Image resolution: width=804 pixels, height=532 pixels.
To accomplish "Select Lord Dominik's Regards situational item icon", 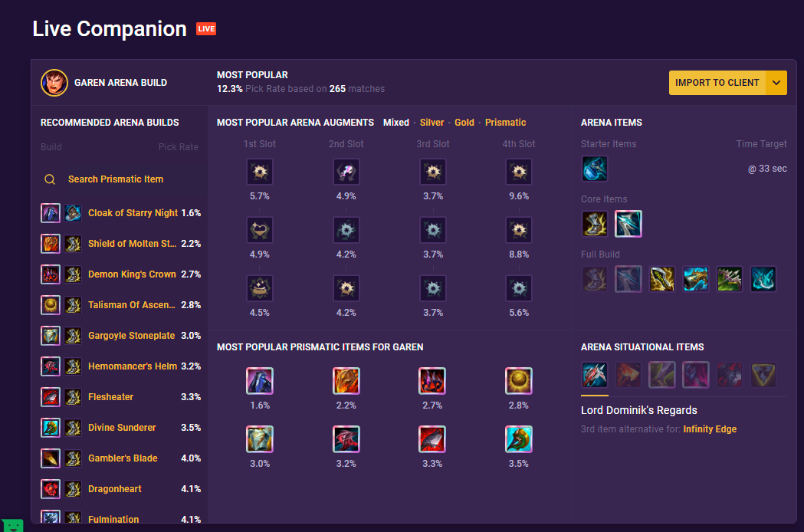I will pyautogui.click(x=594, y=375).
